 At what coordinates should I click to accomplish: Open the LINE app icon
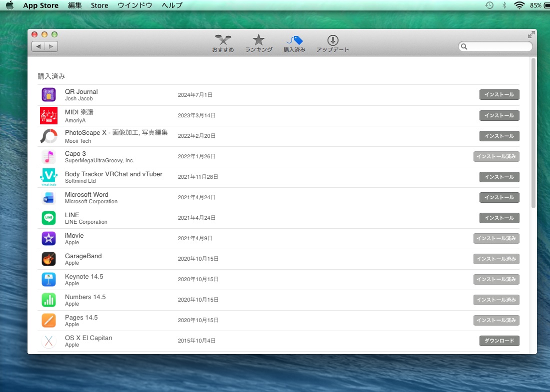coord(48,218)
